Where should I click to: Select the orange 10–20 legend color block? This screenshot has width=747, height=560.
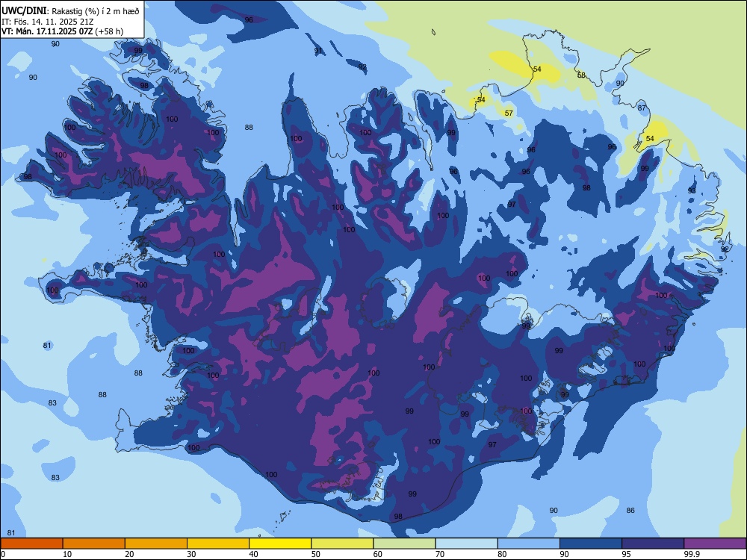(x=94, y=544)
